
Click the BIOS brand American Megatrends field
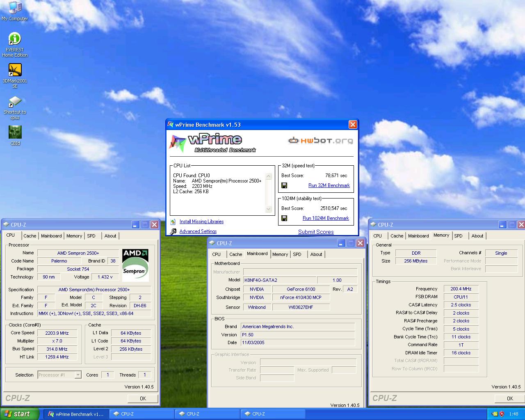[298, 326]
